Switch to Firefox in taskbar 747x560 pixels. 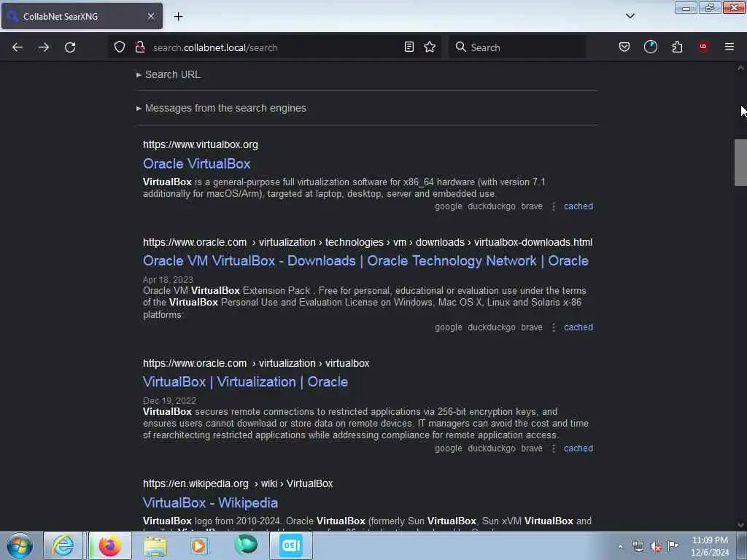(x=110, y=545)
